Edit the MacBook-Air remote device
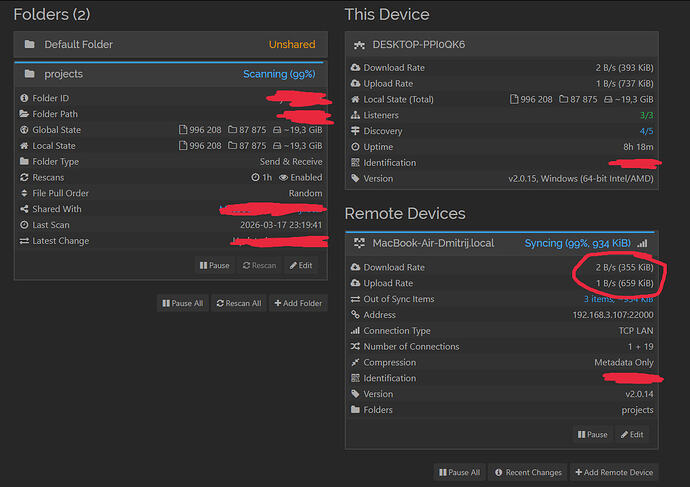Image resolution: width=690 pixels, height=487 pixels. [633, 434]
